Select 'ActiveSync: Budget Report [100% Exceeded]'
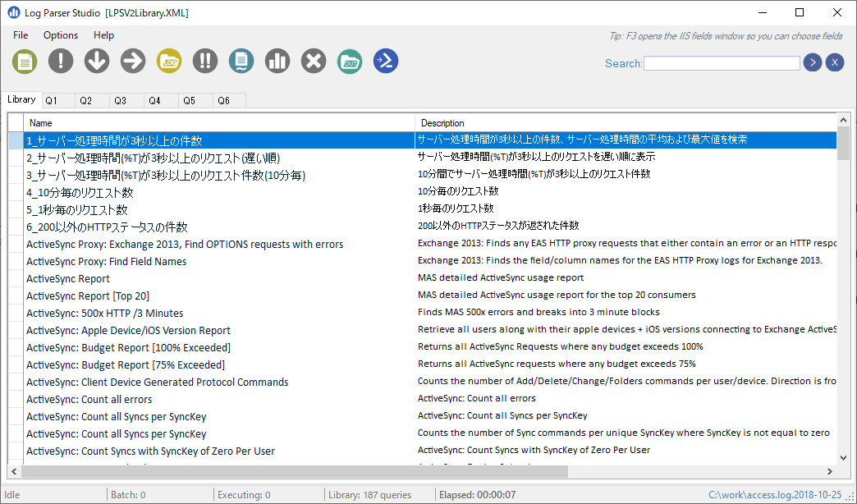The width and height of the screenshot is (857, 504). coord(128,348)
